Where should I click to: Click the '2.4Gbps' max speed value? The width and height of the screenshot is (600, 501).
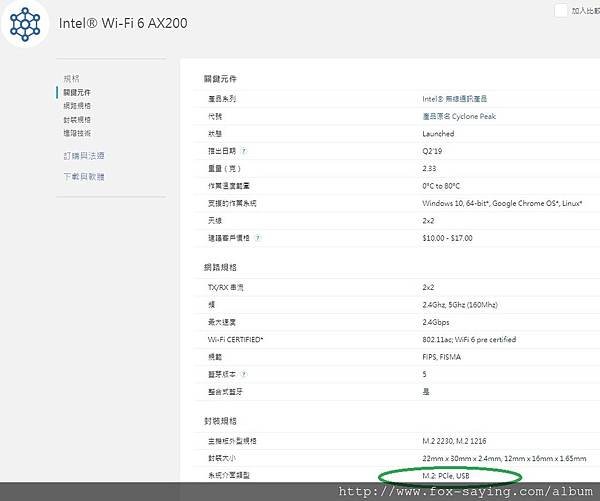coord(436,322)
